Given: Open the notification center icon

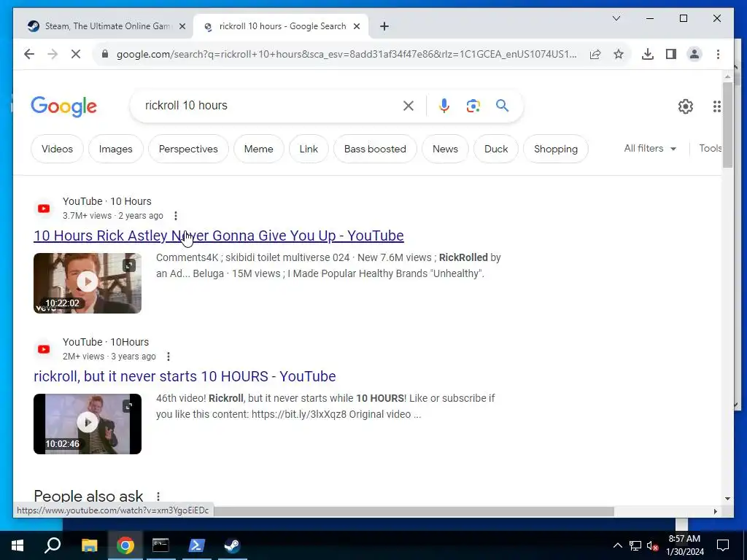Looking at the screenshot, I should pos(723,545).
